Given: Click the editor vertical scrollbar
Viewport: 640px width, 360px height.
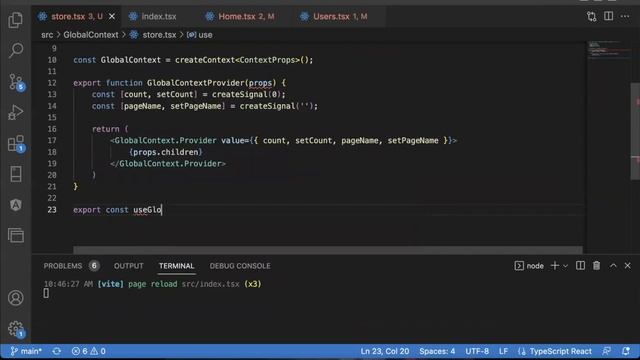Looking at the screenshot, I should (x=635, y=131).
